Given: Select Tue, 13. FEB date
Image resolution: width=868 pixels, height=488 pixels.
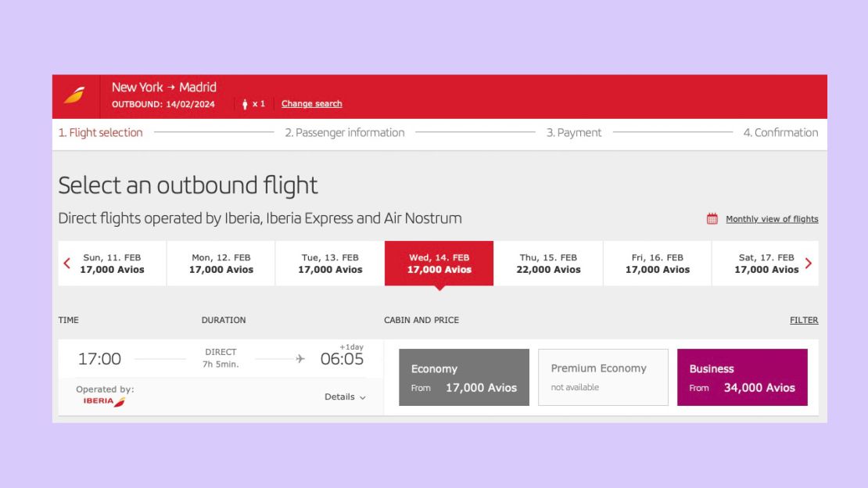Looking at the screenshot, I should pyautogui.click(x=330, y=263).
